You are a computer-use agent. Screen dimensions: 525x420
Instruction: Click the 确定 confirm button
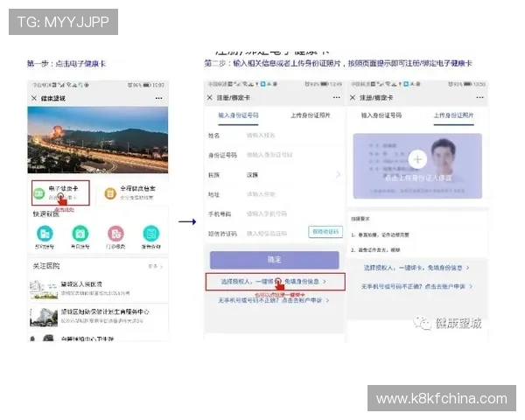click(274, 260)
